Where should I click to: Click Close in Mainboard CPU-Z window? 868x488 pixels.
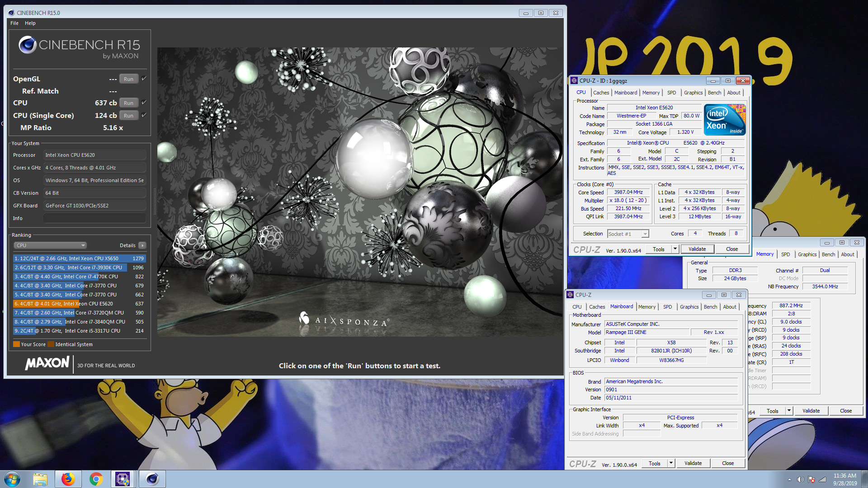[x=728, y=463]
